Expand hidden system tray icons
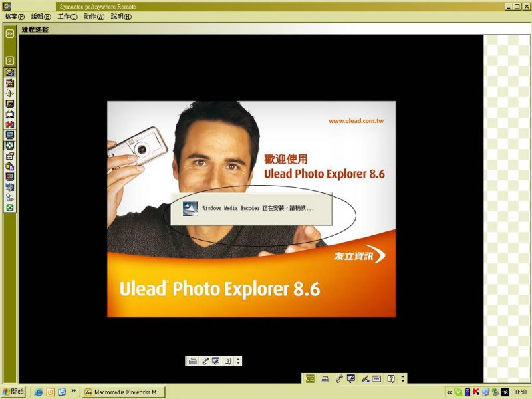Screen dimensions: 532x399 [450, 392]
